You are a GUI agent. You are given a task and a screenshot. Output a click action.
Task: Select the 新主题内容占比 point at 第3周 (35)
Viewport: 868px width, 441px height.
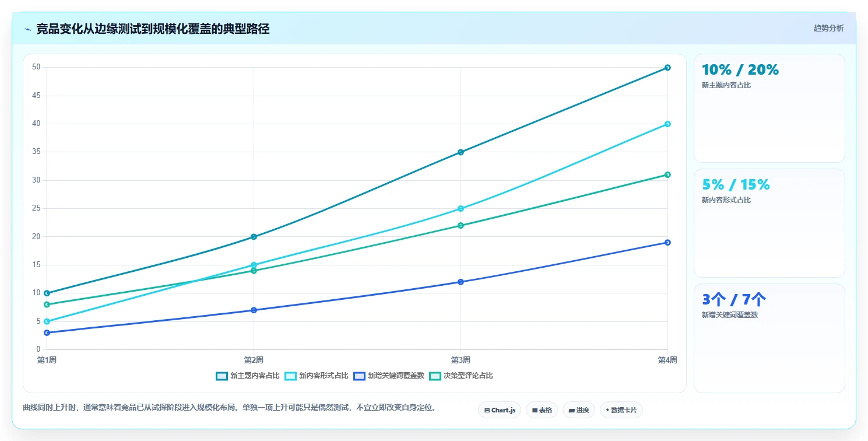461,152
